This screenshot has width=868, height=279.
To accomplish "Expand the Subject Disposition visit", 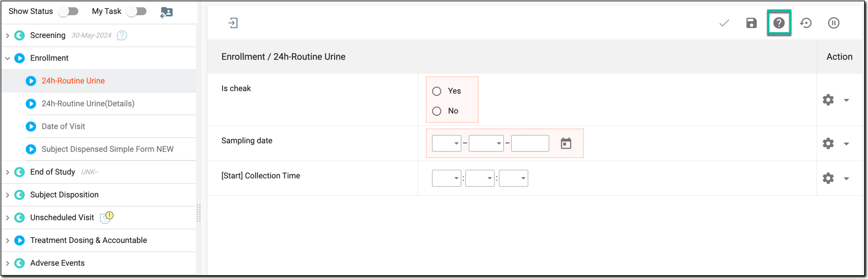I will (x=7, y=195).
